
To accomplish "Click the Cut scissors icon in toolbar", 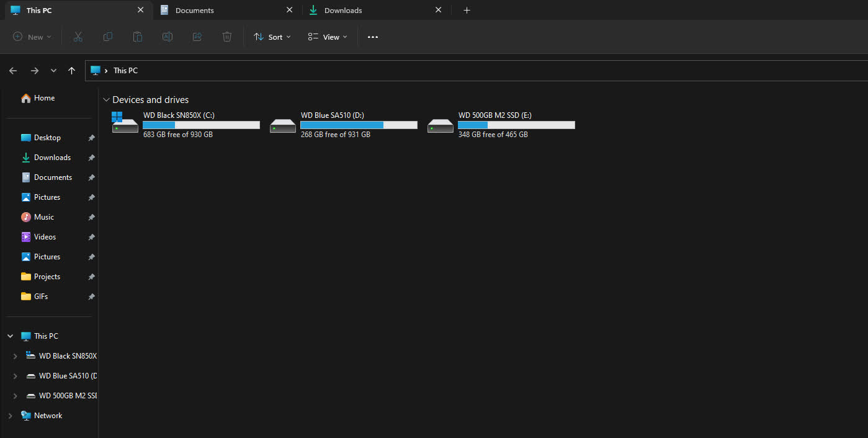I will [78, 37].
